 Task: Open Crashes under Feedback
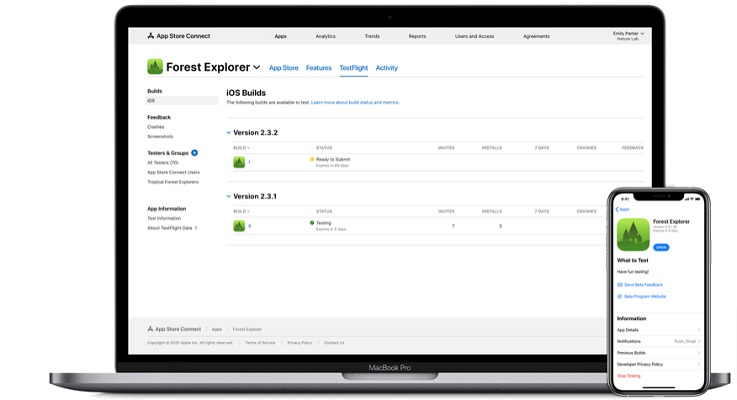click(x=156, y=127)
